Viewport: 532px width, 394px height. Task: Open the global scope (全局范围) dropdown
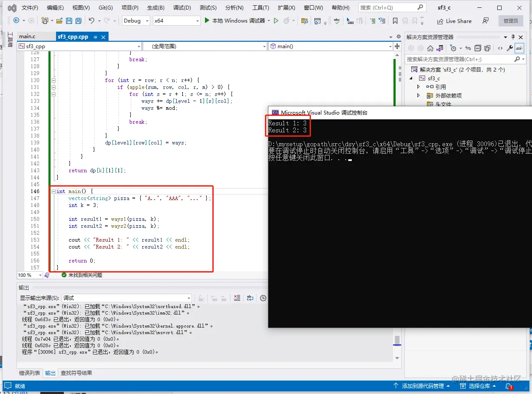205,46
